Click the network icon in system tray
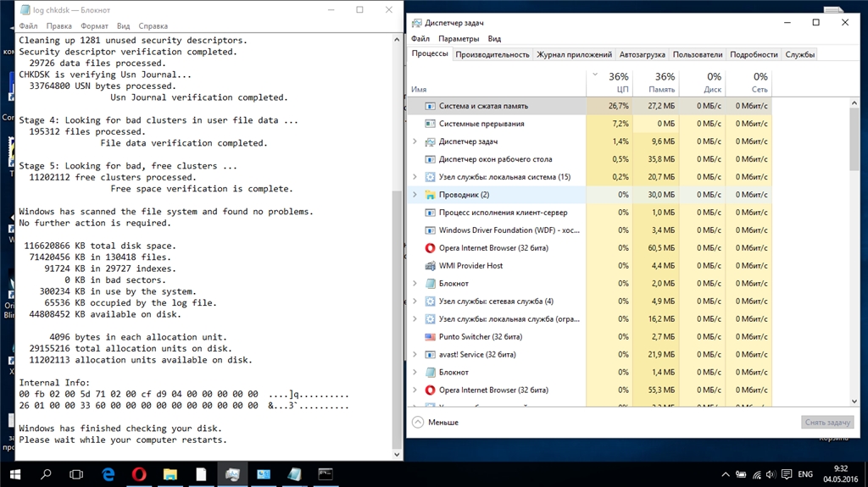Image resolution: width=868 pixels, height=487 pixels. tap(756, 474)
